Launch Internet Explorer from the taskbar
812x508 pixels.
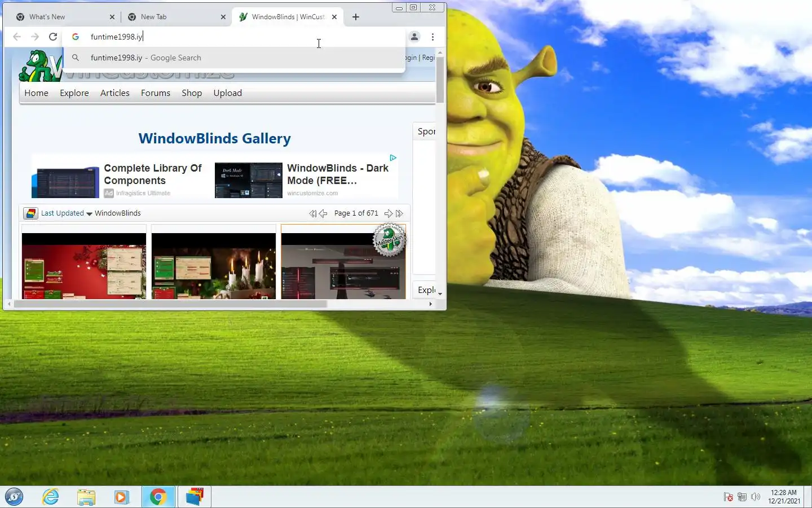point(51,497)
